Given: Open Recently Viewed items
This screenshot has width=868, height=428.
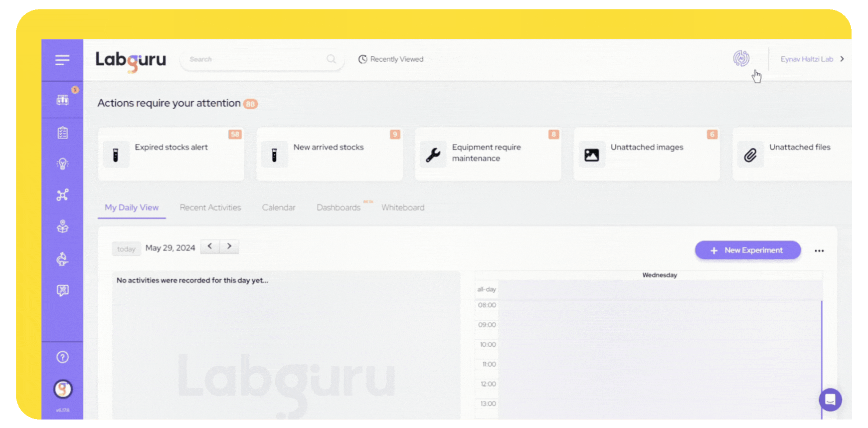Looking at the screenshot, I should (x=391, y=59).
